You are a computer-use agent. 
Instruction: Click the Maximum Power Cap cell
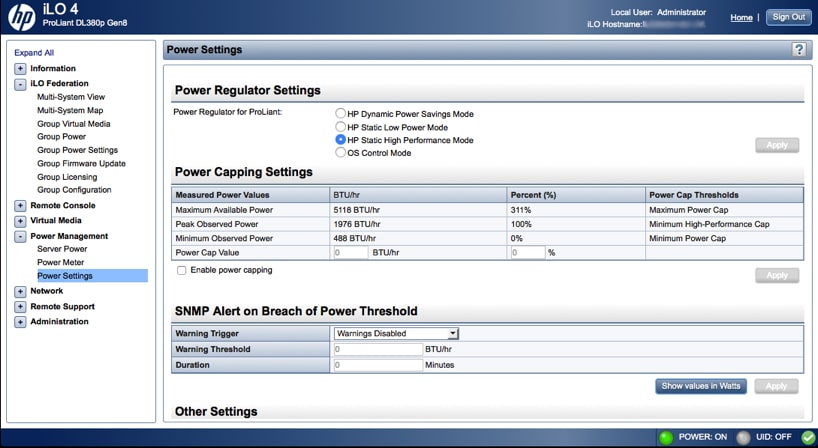[x=724, y=210]
